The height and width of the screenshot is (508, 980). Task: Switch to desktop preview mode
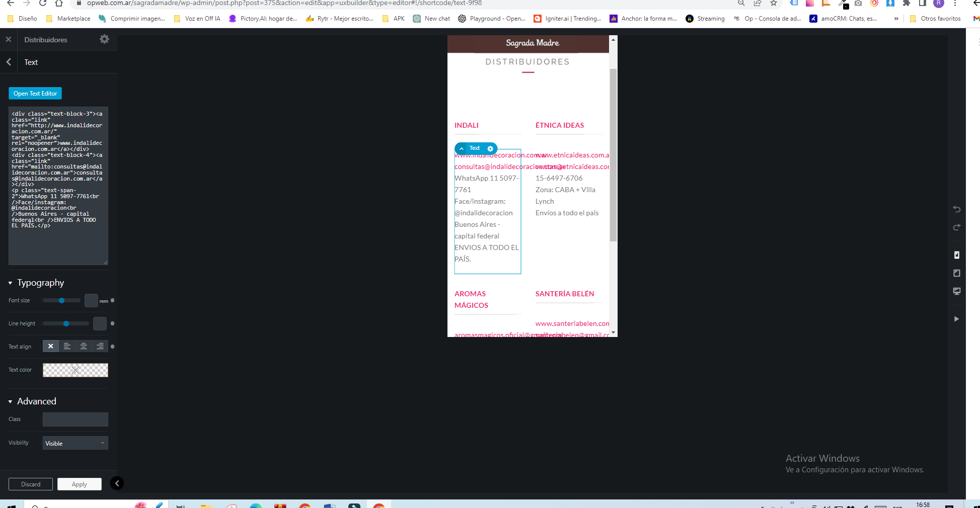[957, 291]
